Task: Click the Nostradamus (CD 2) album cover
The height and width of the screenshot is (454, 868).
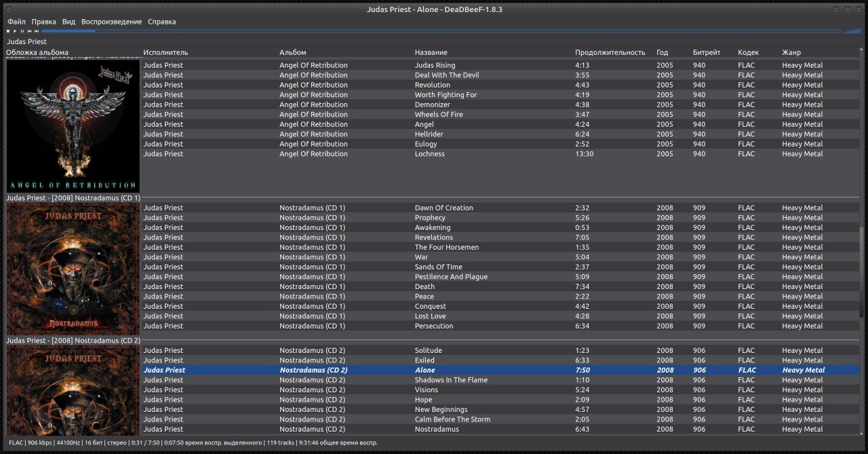Action: (x=73, y=391)
